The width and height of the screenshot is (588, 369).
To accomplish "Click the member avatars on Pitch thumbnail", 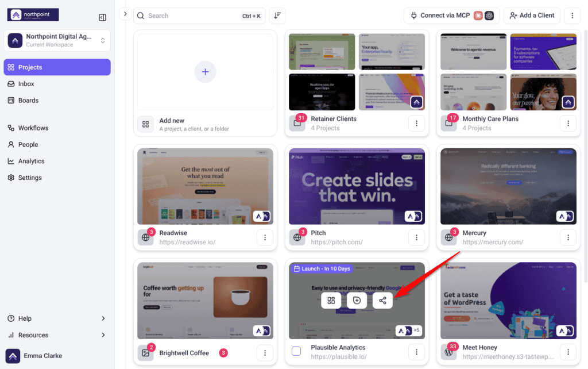I will (413, 216).
